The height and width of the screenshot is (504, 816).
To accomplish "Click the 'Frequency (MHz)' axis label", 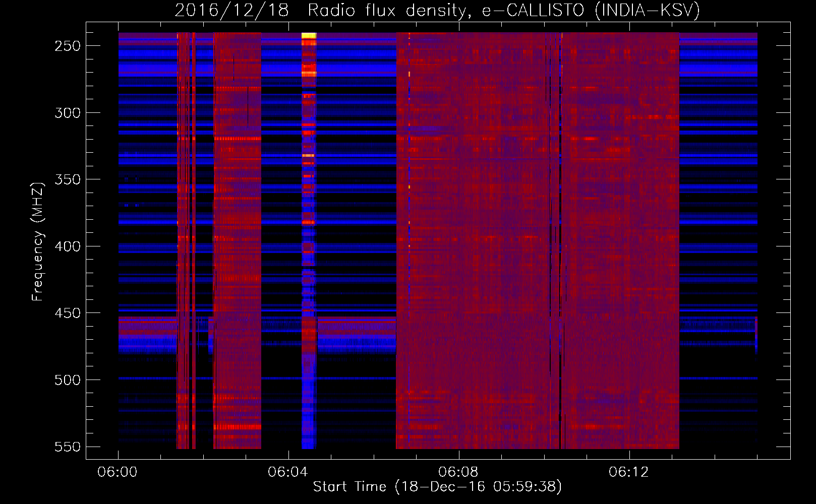I will pos(37,242).
